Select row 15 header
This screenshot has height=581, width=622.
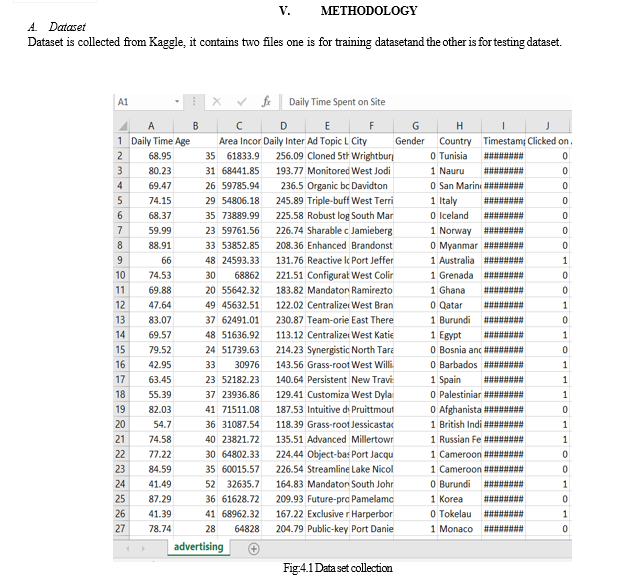(121, 350)
